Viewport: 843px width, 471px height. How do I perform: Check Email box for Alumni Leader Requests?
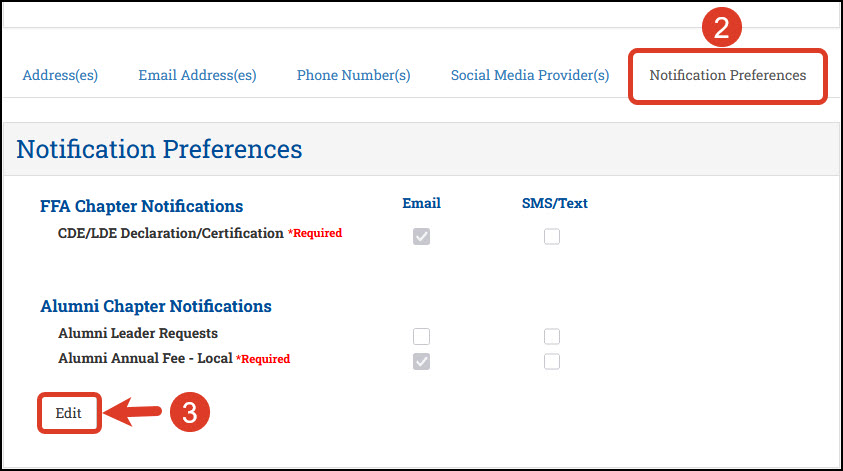(422, 336)
